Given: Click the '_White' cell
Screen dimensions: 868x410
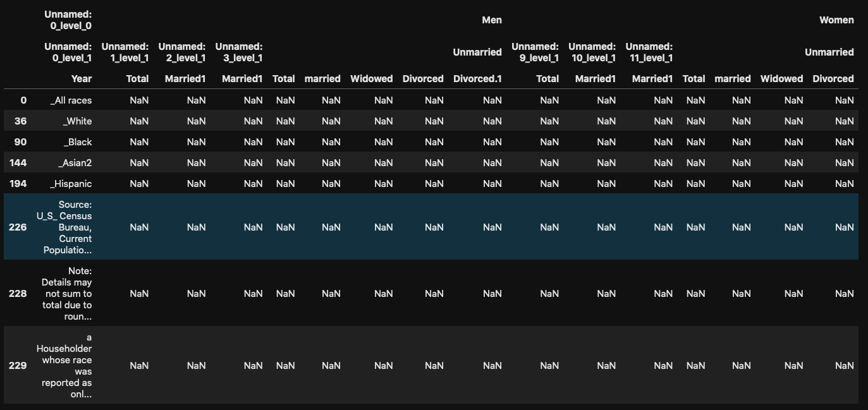Looking at the screenshot, I should coord(78,121).
